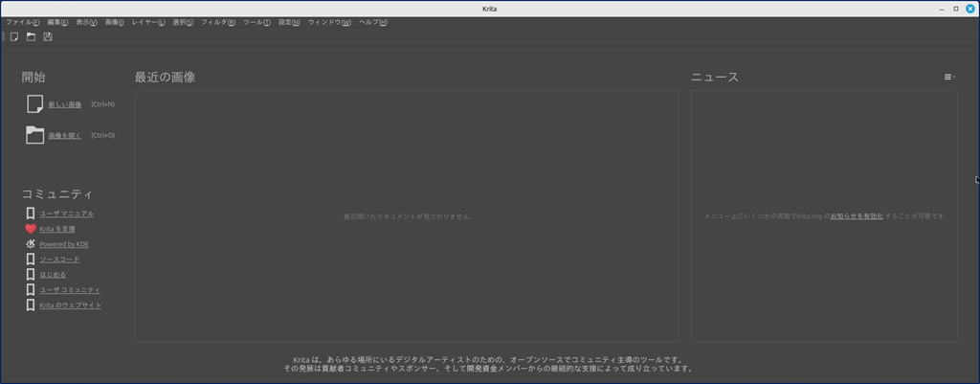980x384 pixels.
Task: Click the 新しい画像 link
Action: pos(65,104)
